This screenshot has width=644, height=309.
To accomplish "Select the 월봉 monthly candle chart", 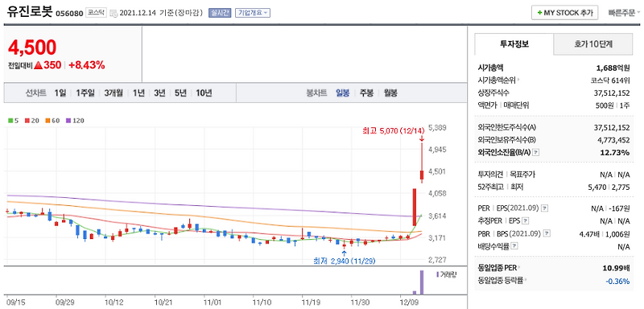I will pyautogui.click(x=390, y=93).
